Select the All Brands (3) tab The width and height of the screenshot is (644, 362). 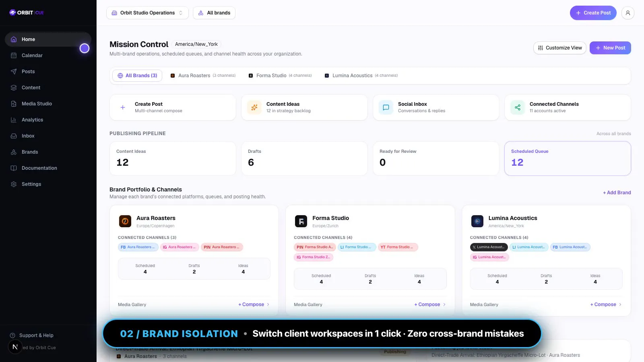click(x=137, y=76)
